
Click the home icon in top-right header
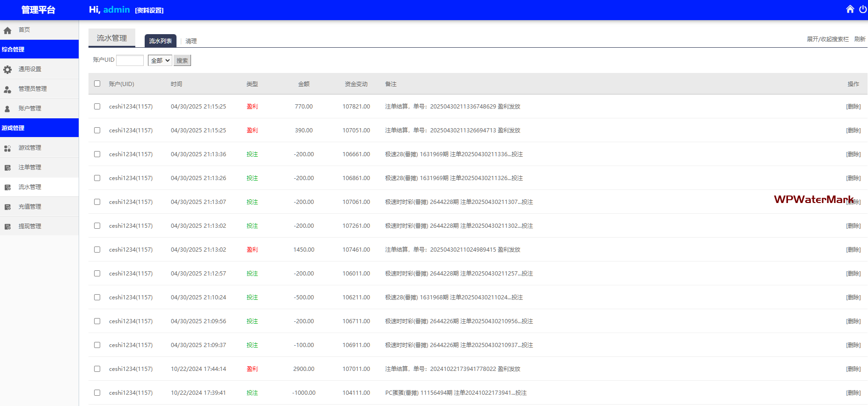pyautogui.click(x=850, y=9)
